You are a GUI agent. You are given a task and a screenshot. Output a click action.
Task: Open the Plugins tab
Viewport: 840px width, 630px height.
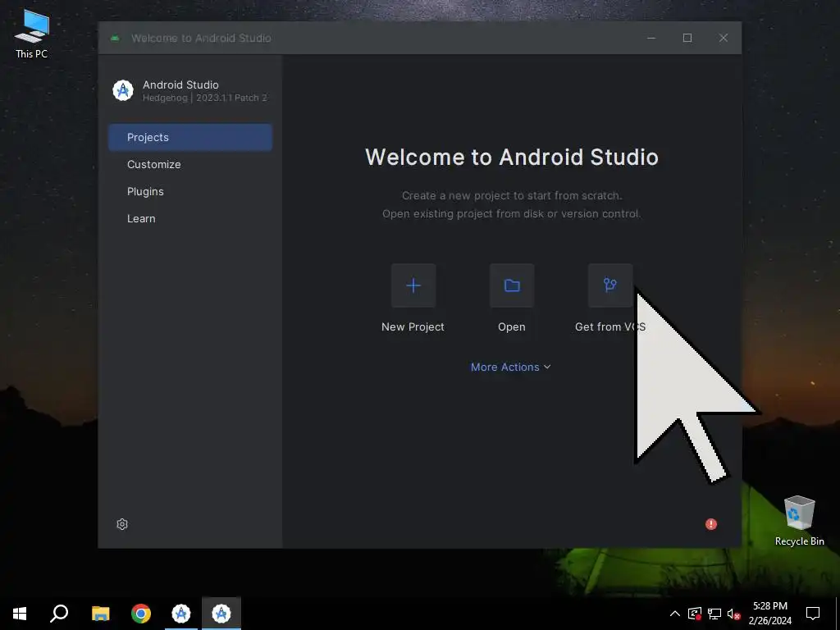point(145,192)
